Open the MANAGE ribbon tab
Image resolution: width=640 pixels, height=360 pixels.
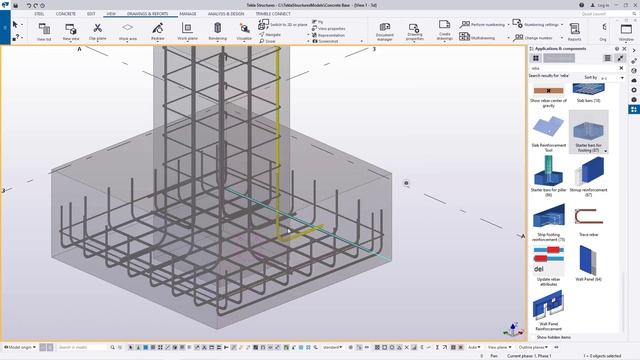tap(188, 14)
